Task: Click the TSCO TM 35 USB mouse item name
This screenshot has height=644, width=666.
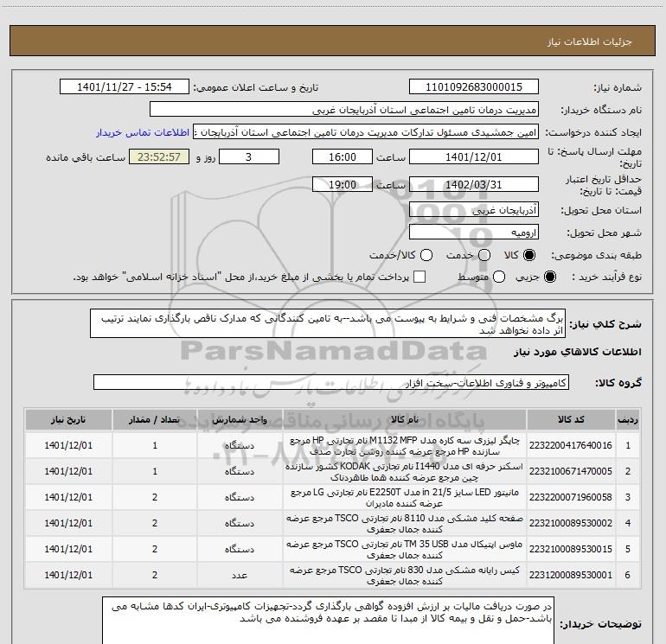Action: 405,549
